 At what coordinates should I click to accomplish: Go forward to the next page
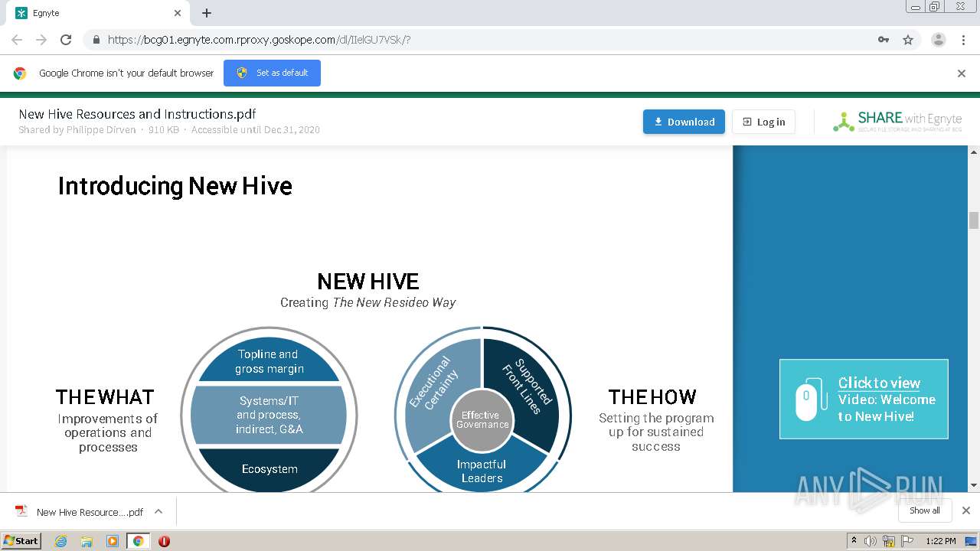[x=41, y=40]
